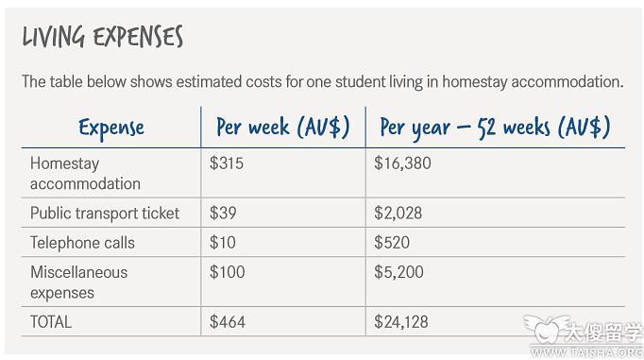Select the Expense column header

point(111,128)
